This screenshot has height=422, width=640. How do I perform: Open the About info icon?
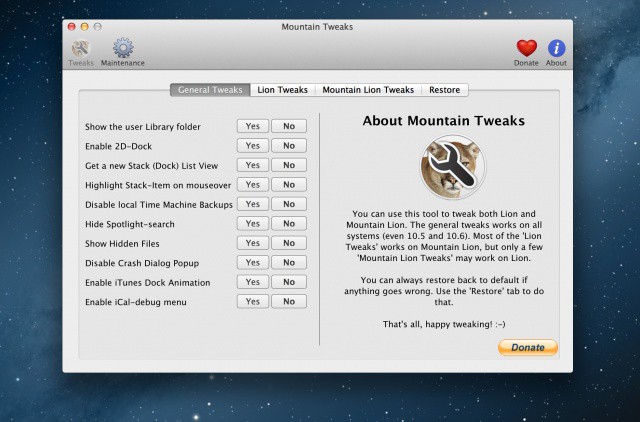(556, 53)
